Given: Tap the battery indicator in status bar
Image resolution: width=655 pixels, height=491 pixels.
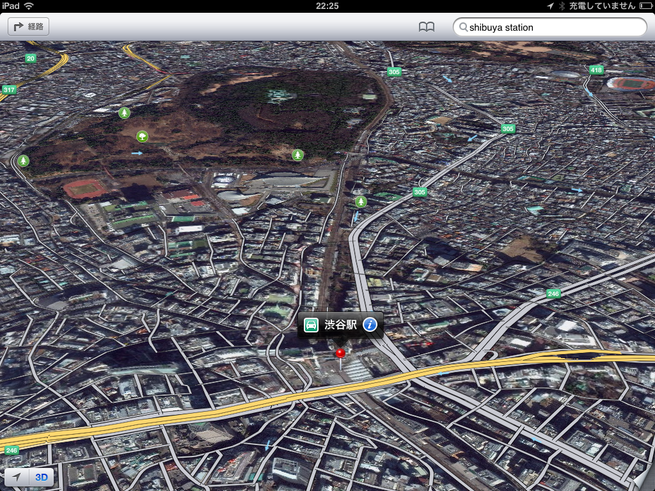Looking at the screenshot, I should [x=645, y=6].
